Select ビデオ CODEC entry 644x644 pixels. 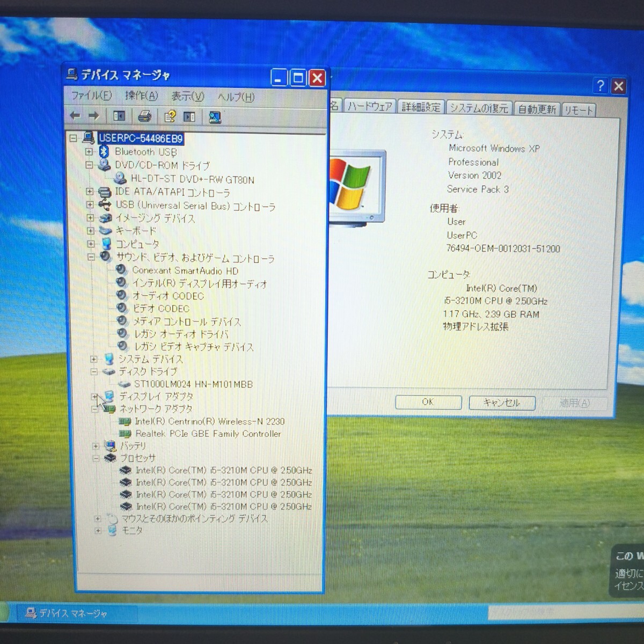click(x=161, y=309)
